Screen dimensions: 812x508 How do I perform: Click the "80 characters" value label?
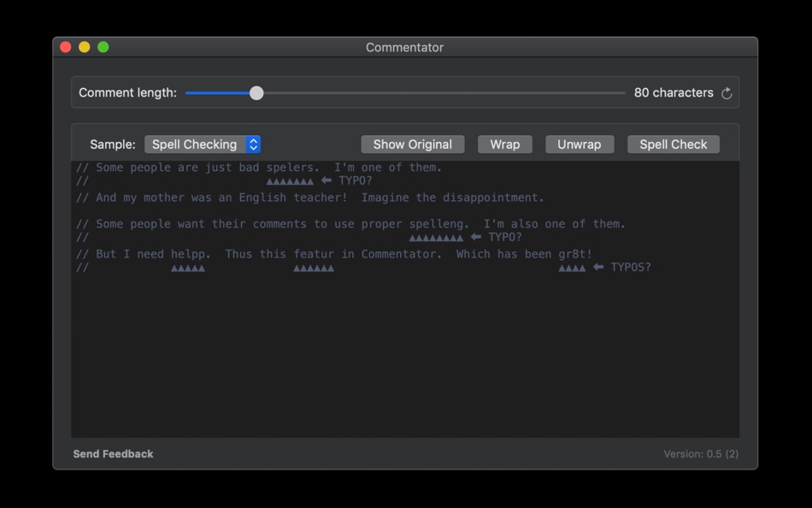(x=674, y=92)
